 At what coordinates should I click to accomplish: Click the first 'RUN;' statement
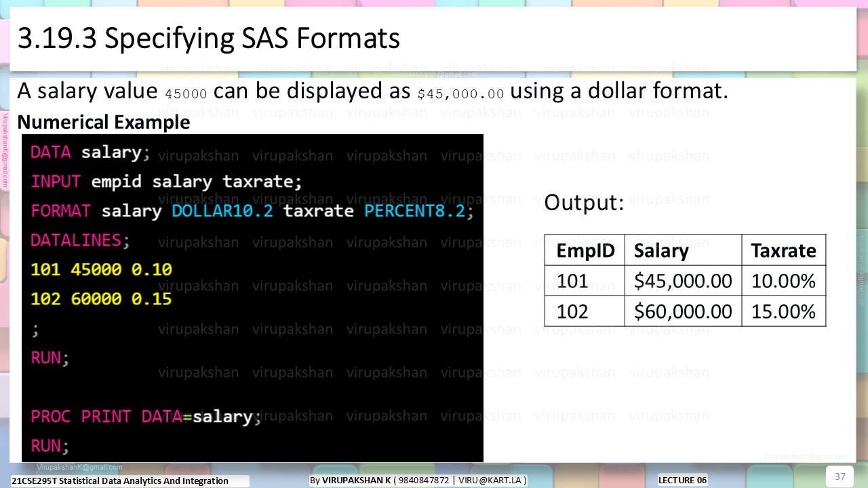click(50, 358)
